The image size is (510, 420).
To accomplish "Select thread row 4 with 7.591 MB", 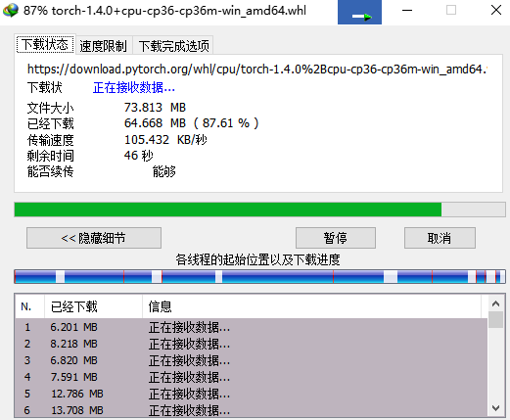I will coord(251,377).
